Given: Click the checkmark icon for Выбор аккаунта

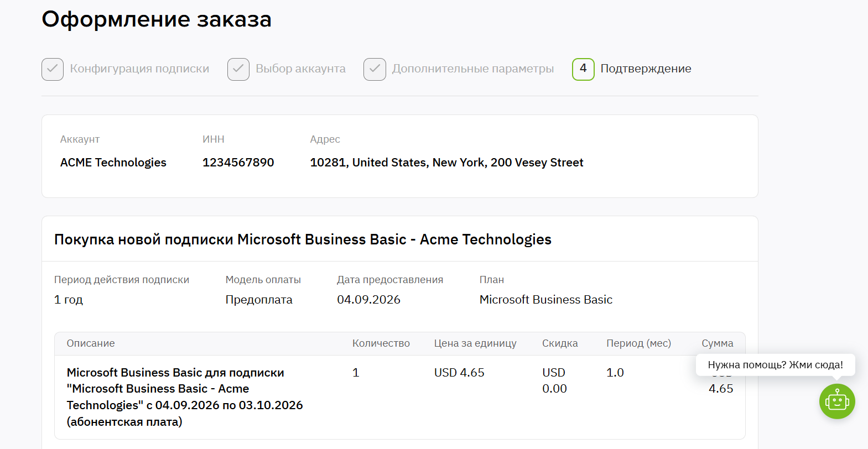Looking at the screenshot, I should [238, 69].
